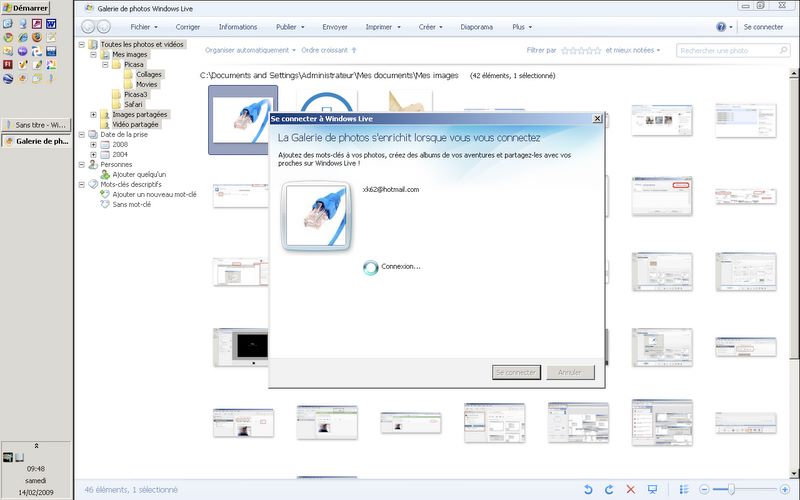Open the Informations menu item

tap(238, 27)
